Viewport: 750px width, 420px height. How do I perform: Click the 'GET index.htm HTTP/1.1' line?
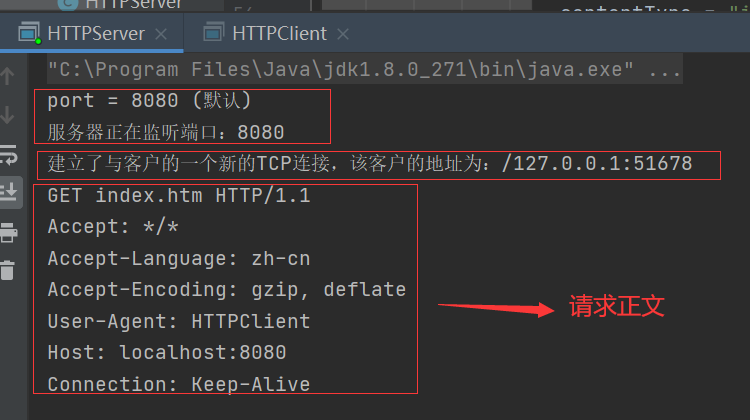179,196
